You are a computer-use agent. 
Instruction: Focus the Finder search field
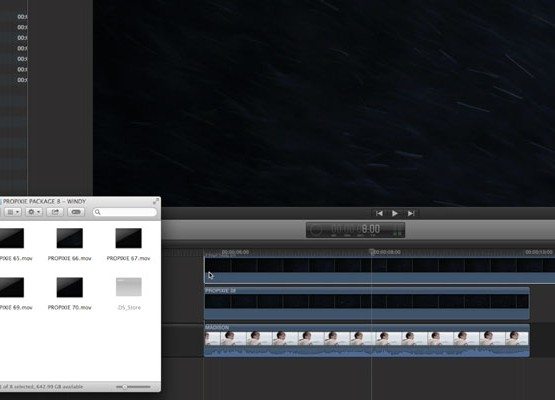coord(125,212)
